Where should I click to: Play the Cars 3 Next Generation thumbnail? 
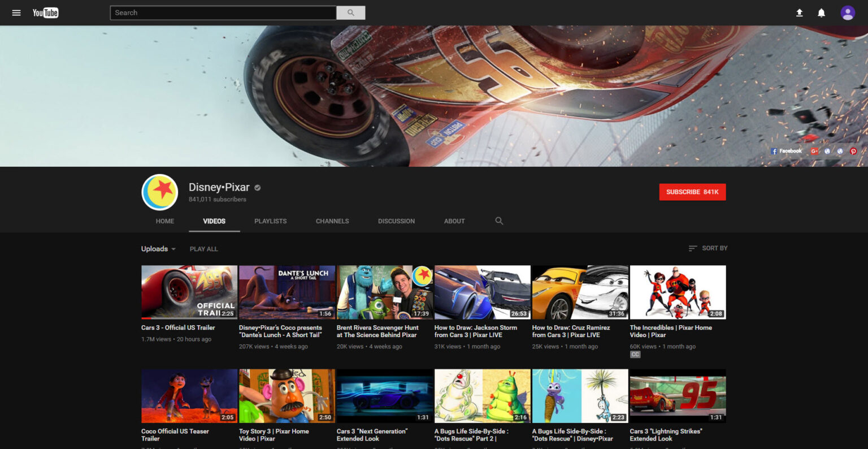tap(385, 396)
